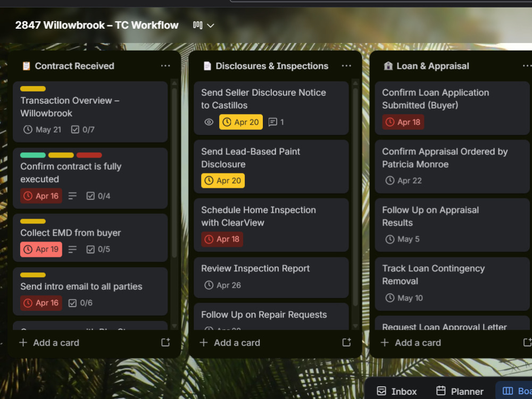The height and width of the screenshot is (399, 532).
Task: Open the board view switcher icon
Action: pos(197,25)
